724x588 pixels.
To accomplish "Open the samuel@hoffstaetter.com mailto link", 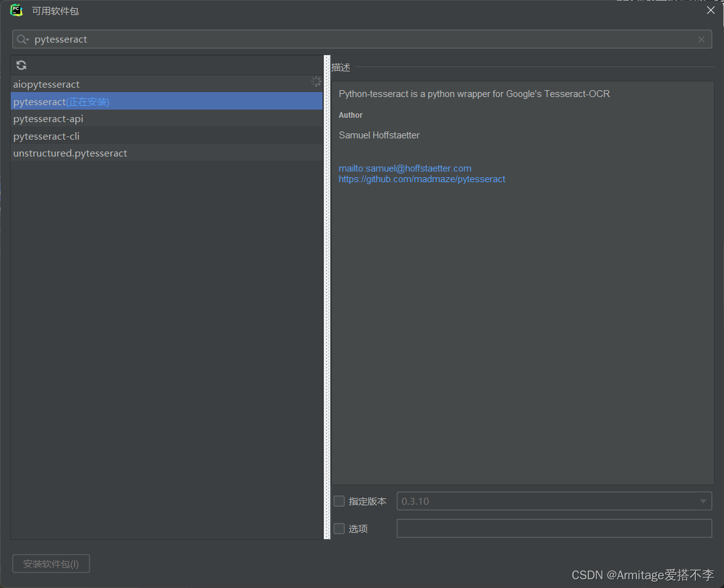I will click(x=405, y=168).
